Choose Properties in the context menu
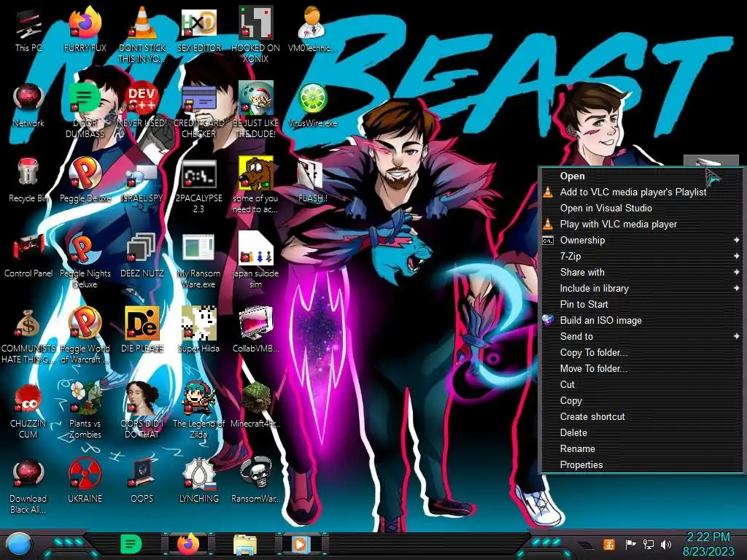 pos(642,464)
